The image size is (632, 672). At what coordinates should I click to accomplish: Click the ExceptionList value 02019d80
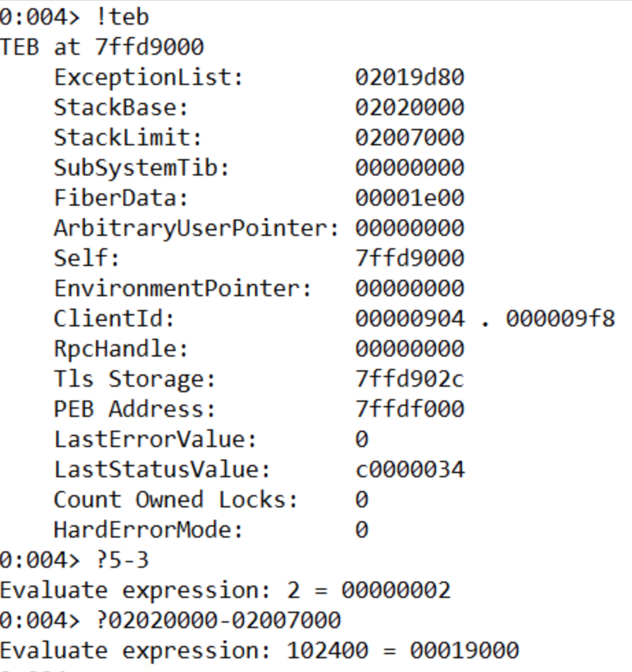409,77
